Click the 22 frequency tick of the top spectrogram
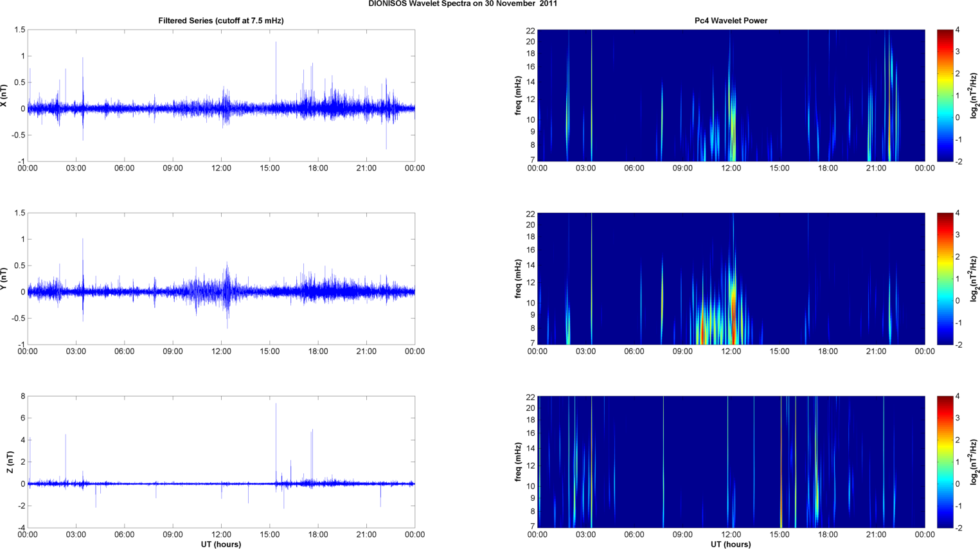 coord(531,31)
